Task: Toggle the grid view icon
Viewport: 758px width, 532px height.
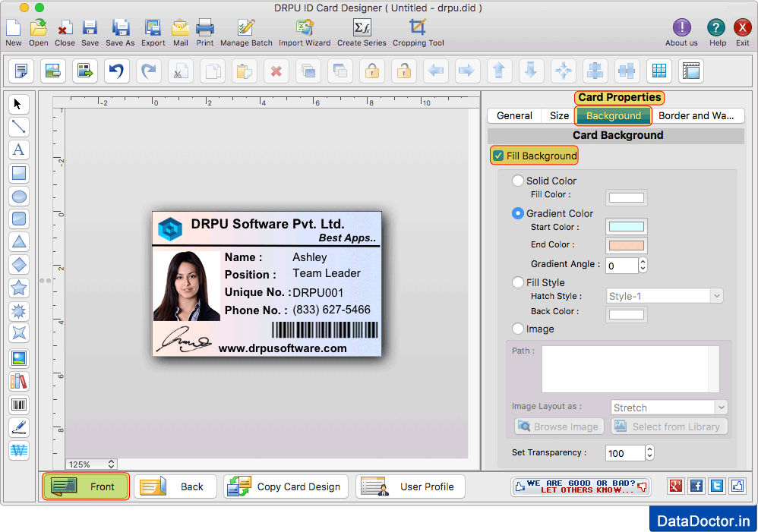Action: 659,71
